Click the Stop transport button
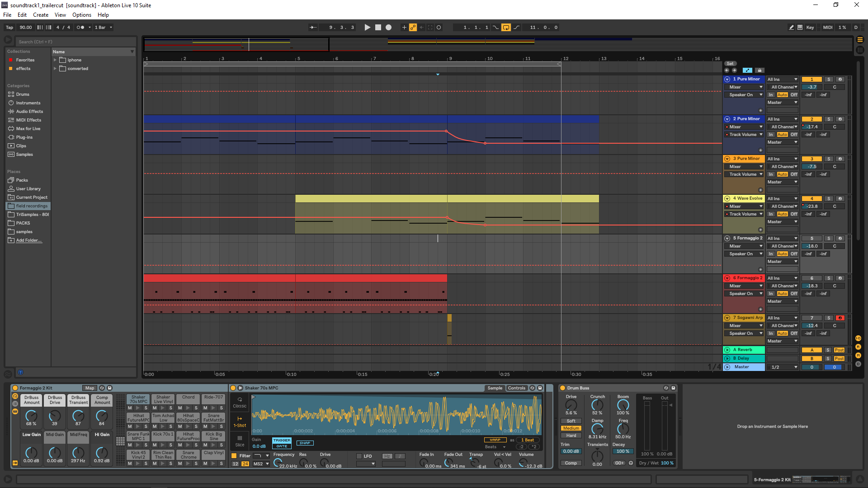868x488 pixels. (378, 28)
